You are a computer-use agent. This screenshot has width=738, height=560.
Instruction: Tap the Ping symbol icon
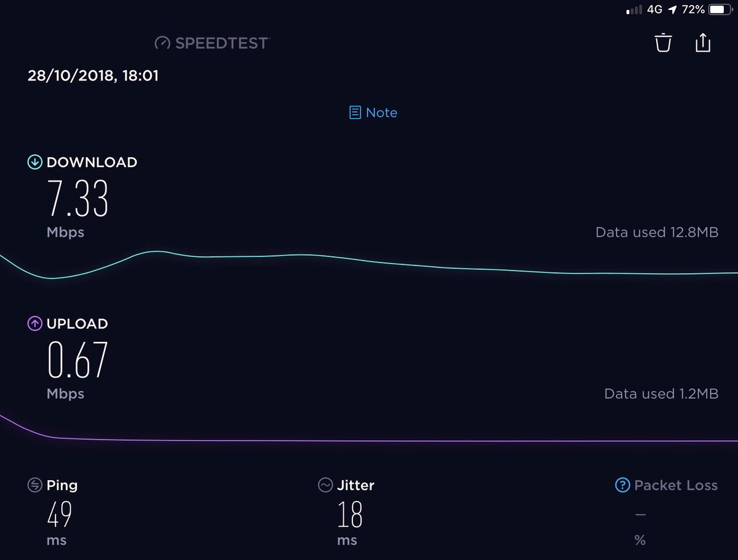[x=34, y=485]
